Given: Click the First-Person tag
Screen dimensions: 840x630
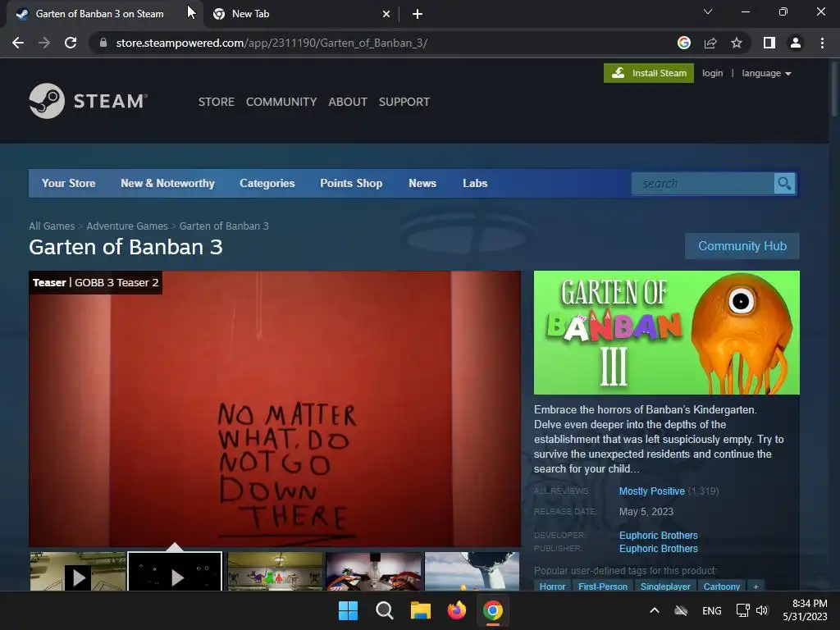Looking at the screenshot, I should pyautogui.click(x=603, y=586).
